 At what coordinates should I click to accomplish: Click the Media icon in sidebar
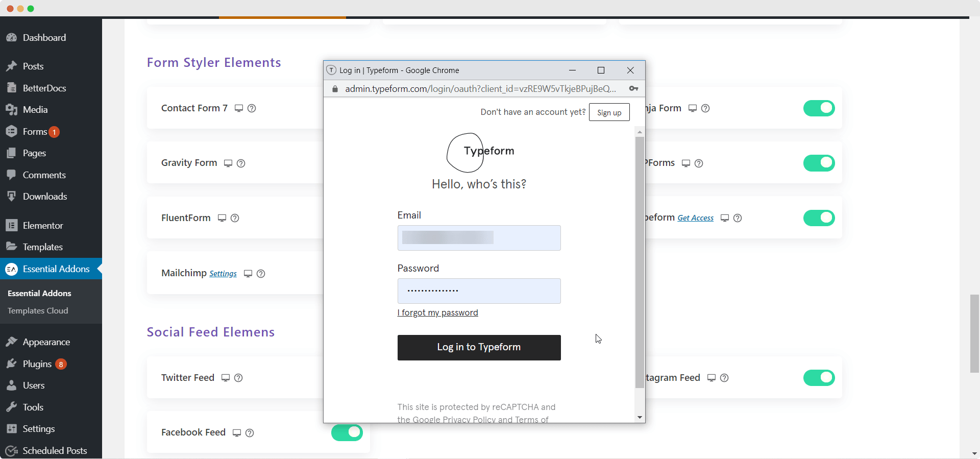[x=11, y=110]
